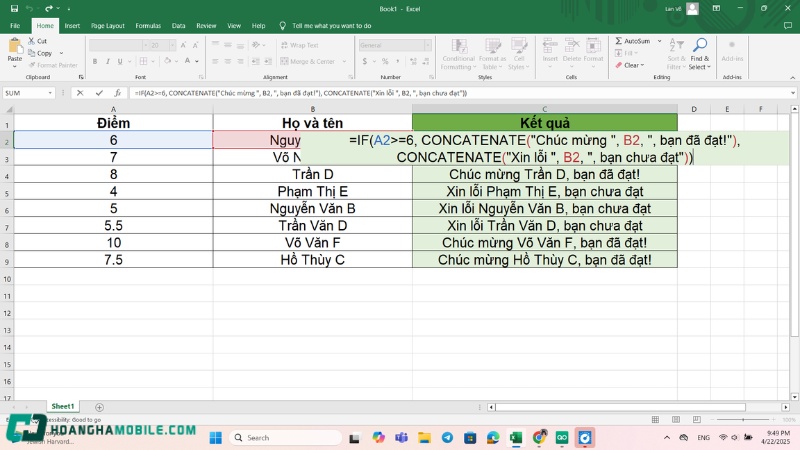800x450 pixels.
Task: Click the Percent Style icon
Action: tap(385, 61)
